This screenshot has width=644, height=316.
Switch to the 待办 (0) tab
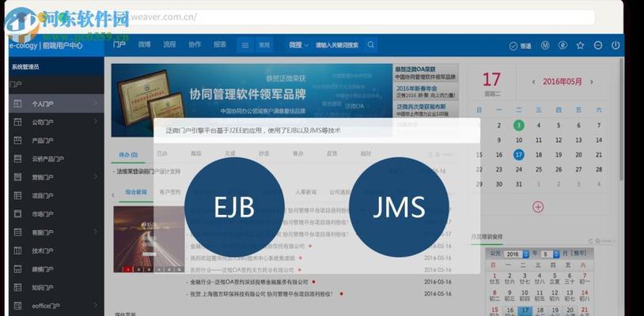pyautogui.click(x=127, y=155)
